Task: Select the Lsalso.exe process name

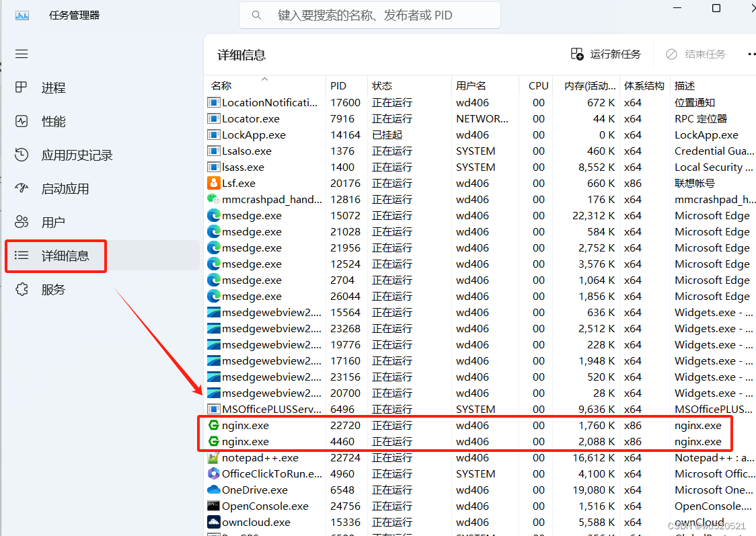Action: click(x=246, y=151)
